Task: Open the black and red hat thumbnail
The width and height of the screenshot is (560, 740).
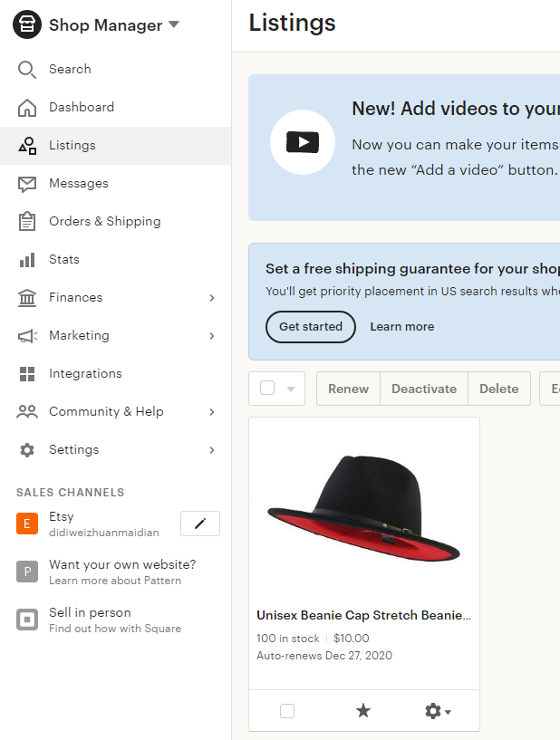Action: click(x=363, y=507)
